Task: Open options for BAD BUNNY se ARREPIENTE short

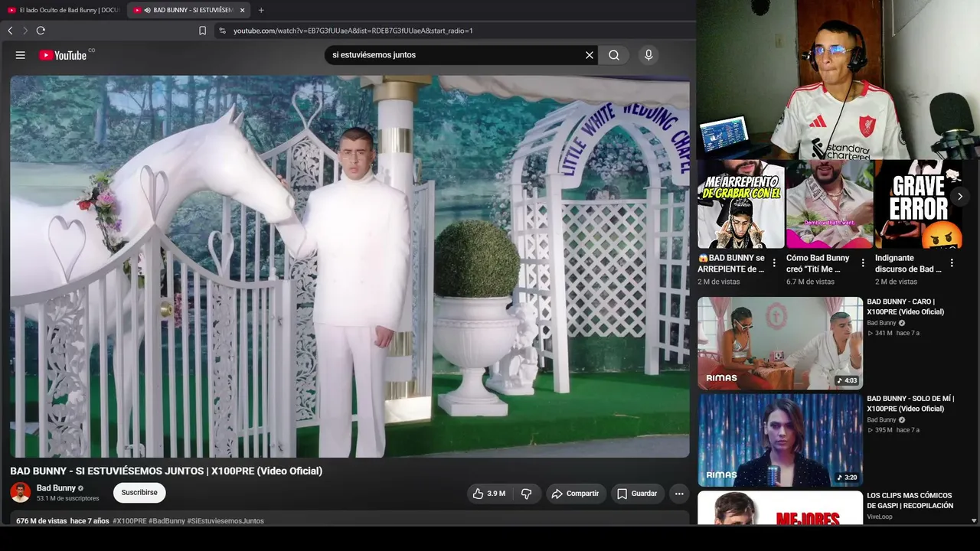Action: pyautogui.click(x=774, y=263)
